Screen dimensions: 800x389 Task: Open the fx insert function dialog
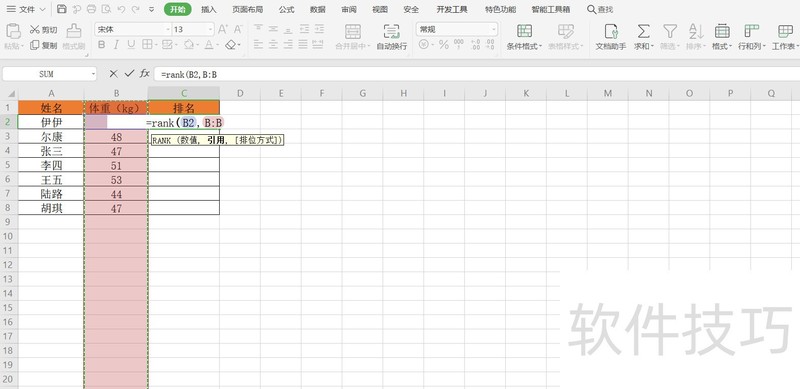(x=145, y=74)
